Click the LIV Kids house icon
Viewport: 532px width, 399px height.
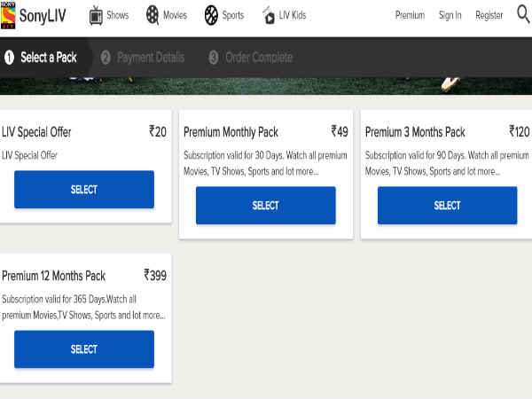click(x=269, y=16)
